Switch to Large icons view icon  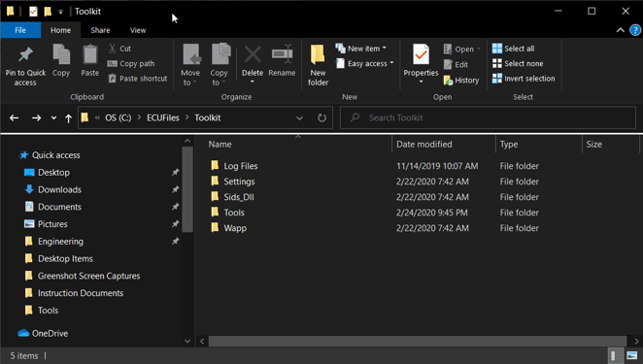pyautogui.click(x=632, y=356)
